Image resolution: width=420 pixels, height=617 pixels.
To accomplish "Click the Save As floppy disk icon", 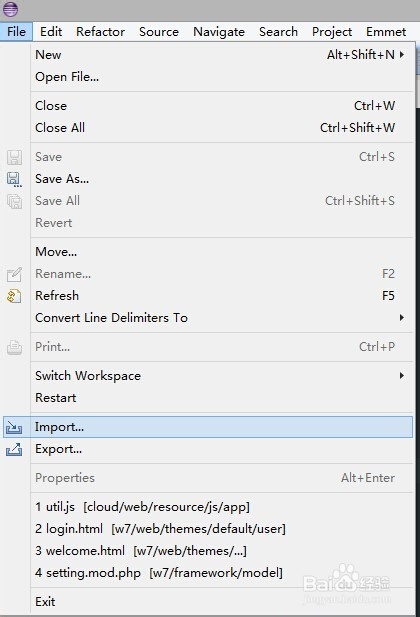I will (x=14, y=179).
